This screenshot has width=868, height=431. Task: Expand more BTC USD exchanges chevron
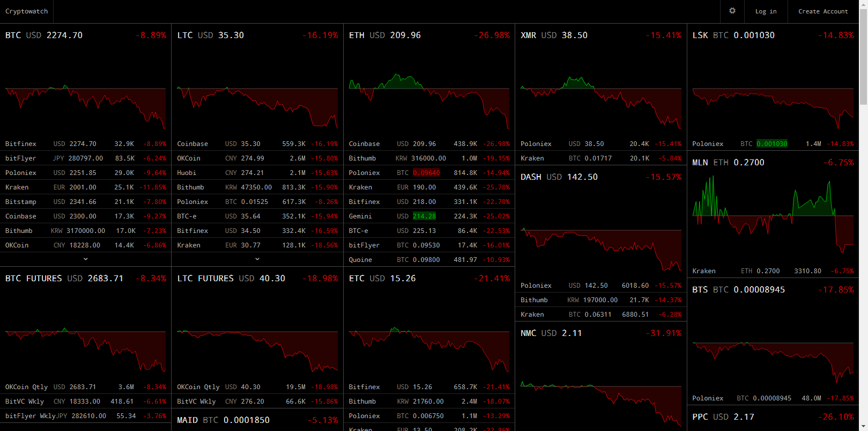pos(86,259)
